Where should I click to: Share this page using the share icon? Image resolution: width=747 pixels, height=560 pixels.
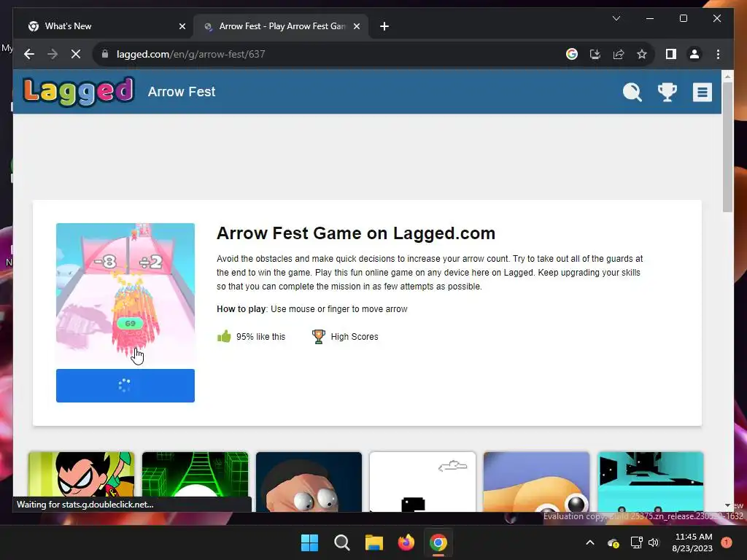(x=619, y=54)
